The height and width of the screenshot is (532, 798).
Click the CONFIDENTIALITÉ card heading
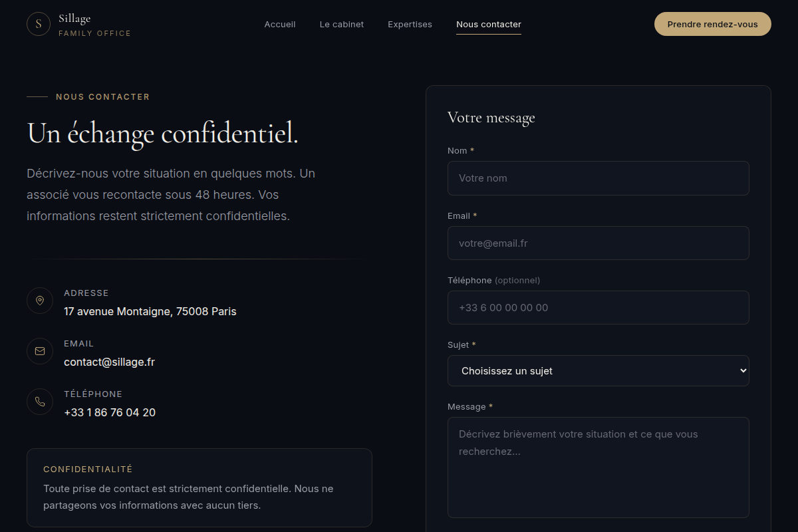[x=88, y=469]
